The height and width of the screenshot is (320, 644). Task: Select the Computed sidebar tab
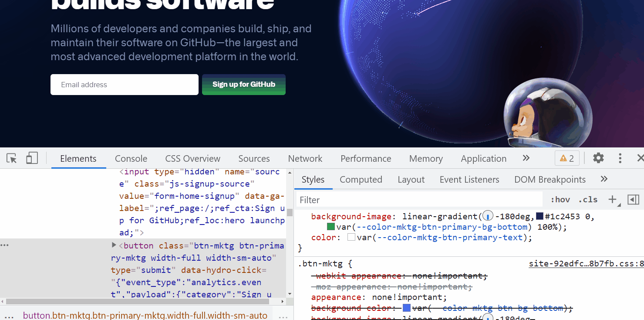[x=361, y=180]
